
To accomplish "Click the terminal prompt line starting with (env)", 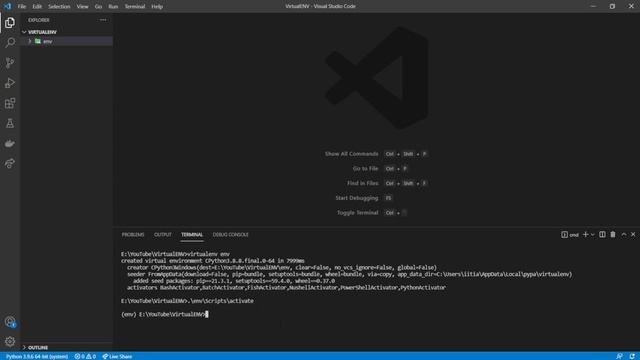I will tap(164, 314).
